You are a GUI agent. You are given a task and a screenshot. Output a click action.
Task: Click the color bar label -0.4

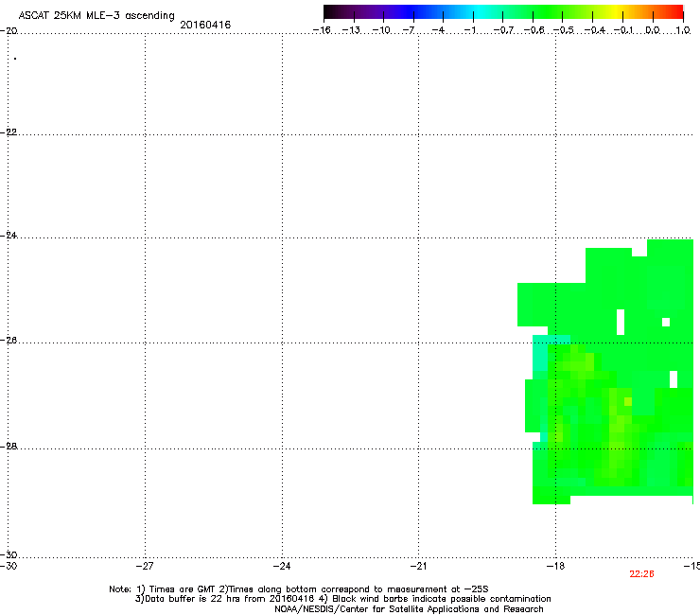(595, 30)
